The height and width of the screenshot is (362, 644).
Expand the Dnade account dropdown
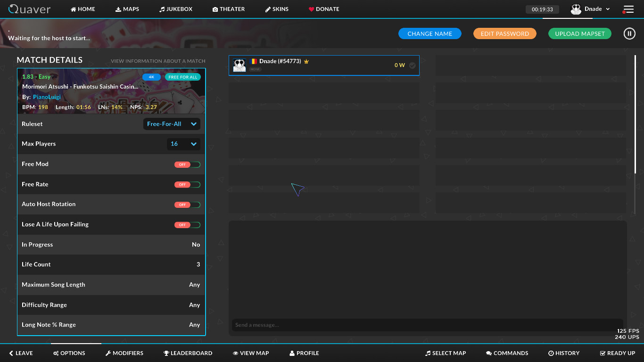pos(608,9)
